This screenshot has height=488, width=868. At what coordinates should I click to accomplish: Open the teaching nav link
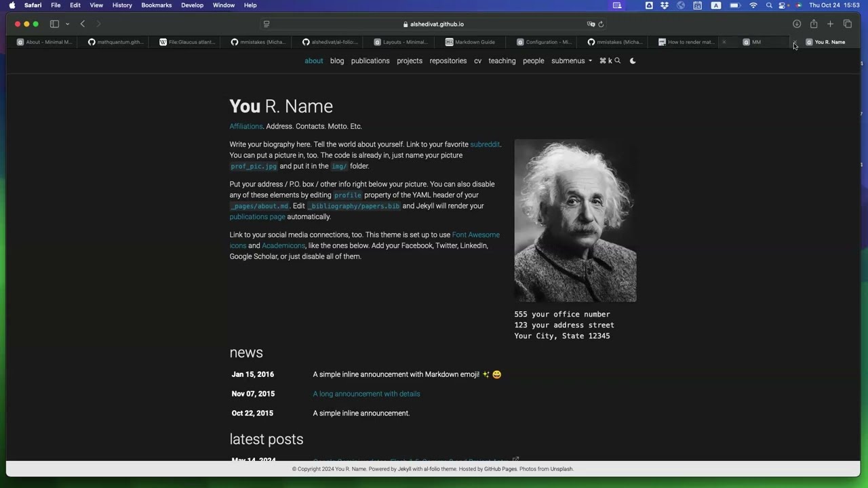tap(502, 61)
